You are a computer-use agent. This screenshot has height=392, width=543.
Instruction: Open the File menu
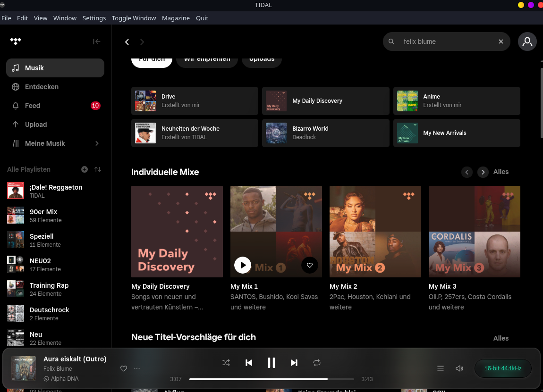click(x=6, y=18)
